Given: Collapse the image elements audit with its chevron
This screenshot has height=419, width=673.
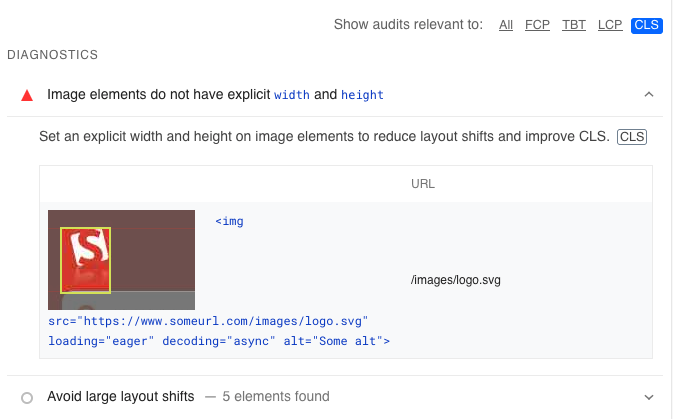Looking at the screenshot, I should (x=649, y=95).
